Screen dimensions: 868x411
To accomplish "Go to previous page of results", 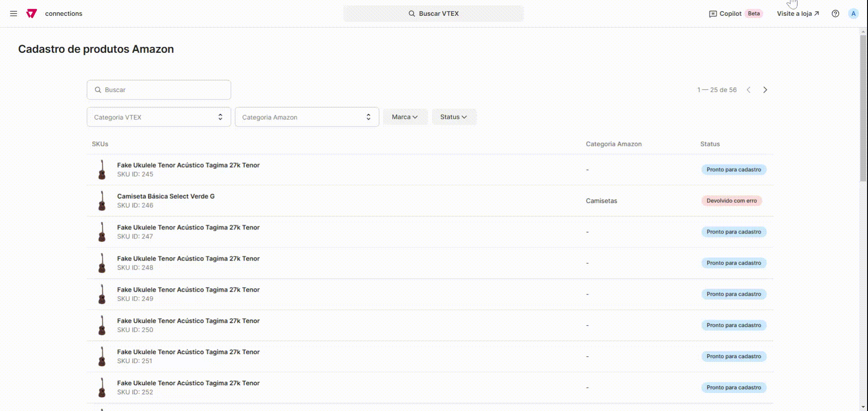I will pos(749,90).
